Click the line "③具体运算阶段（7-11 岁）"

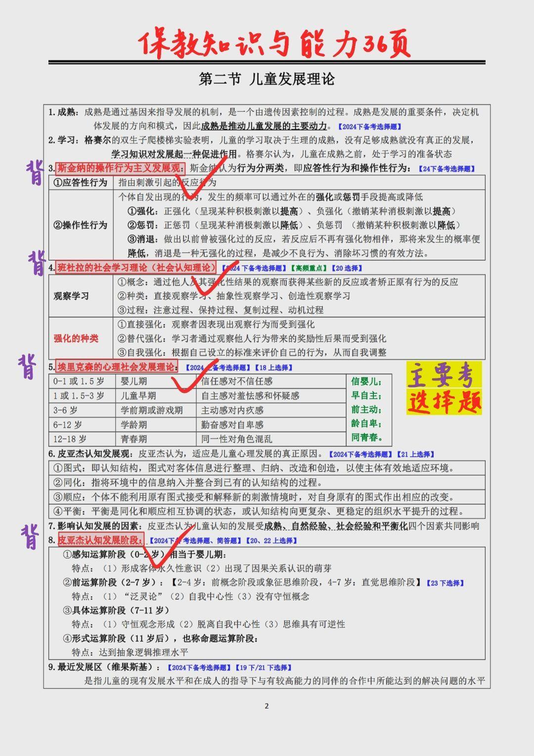(x=116, y=610)
